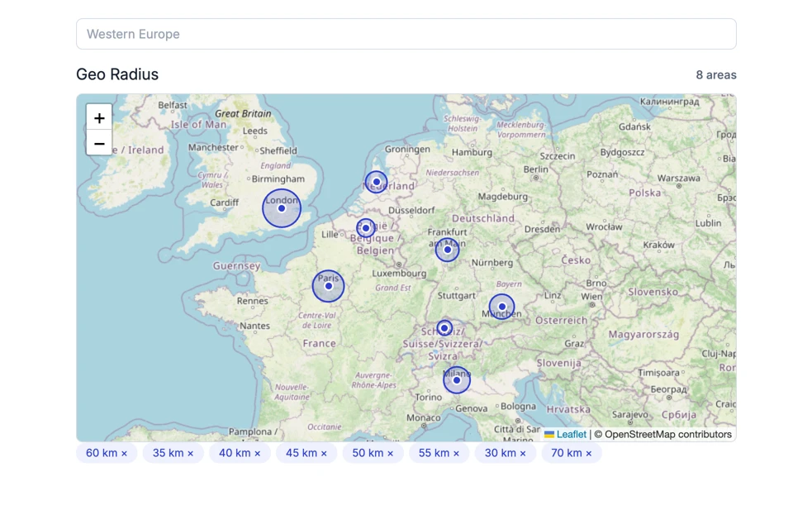Viewport: 812px width, 529px height.
Task: Click the Wien label on the map
Action: (591, 297)
